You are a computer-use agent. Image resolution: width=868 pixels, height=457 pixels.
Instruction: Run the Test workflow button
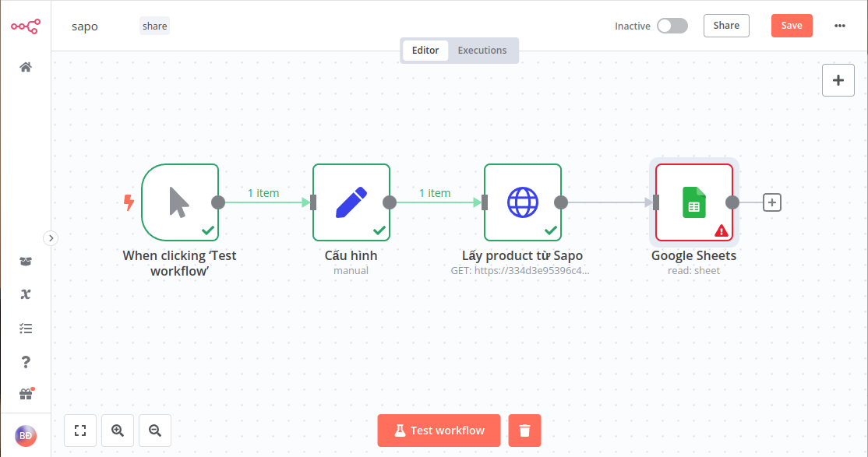tap(439, 430)
